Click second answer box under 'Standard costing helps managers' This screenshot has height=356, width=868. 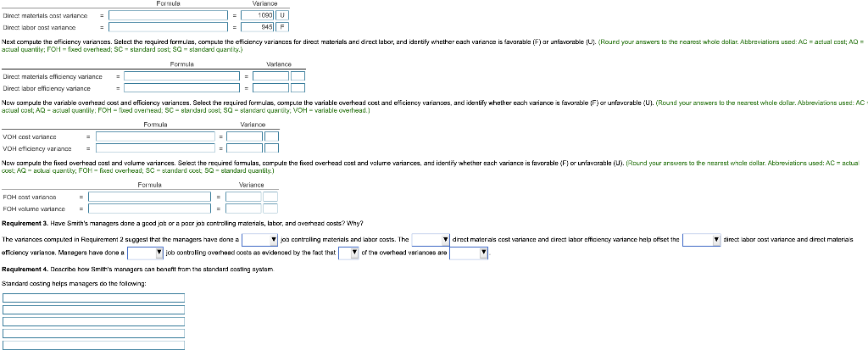click(x=93, y=310)
